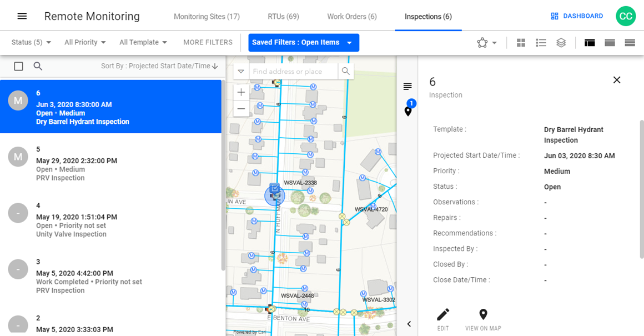Click the Edit pencil for inspection 6
This screenshot has width=644, height=336.
443,314
